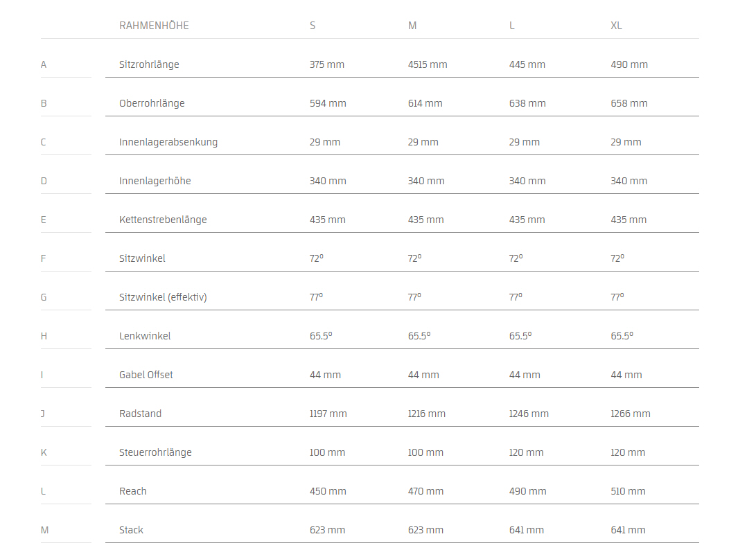This screenshot has height=550, width=756.
Task: Click the Lenkwinkel 65.5° value for L
Action: (520, 336)
